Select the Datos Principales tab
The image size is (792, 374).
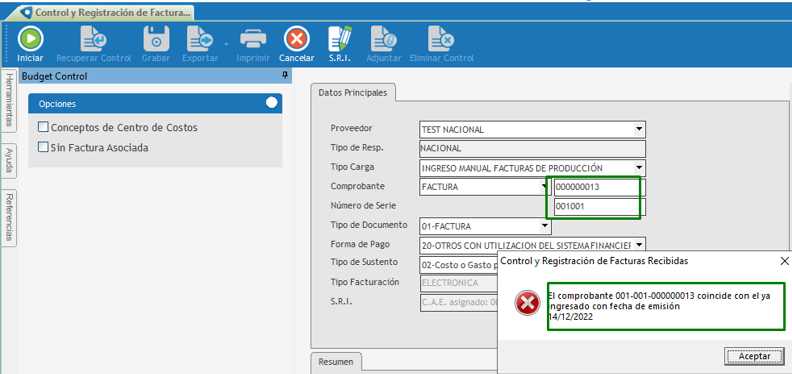(353, 93)
